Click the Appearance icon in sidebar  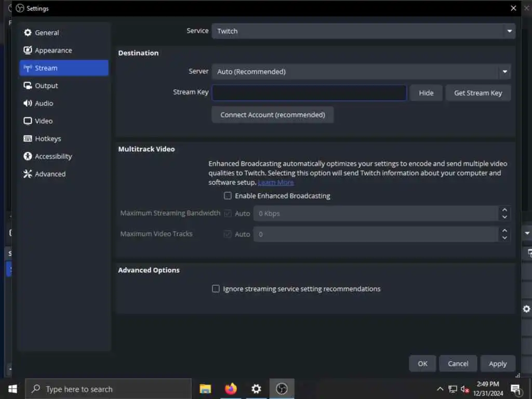click(28, 50)
